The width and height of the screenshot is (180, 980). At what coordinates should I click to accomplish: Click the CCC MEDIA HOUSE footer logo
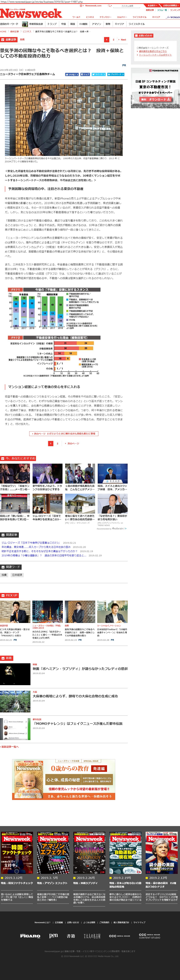pyautogui.click(x=119, y=936)
